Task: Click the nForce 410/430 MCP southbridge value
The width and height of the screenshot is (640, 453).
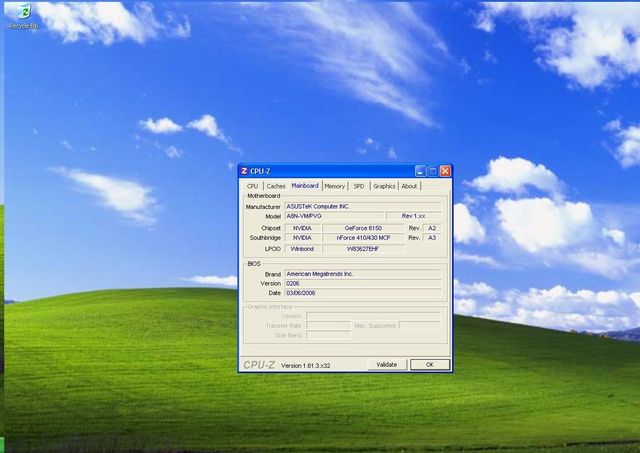Action: click(x=363, y=238)
